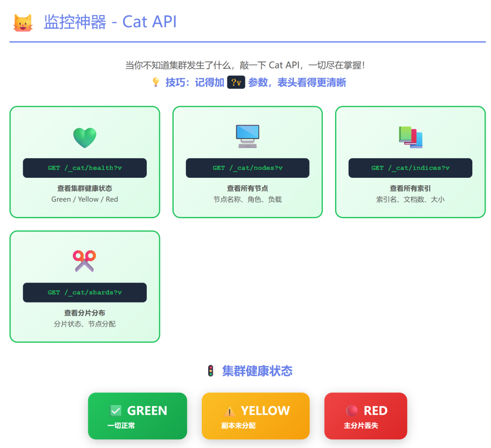Viewport: 491px width, 448px height.
Task: Click the 查看所有节点 label
Action: 247,188
